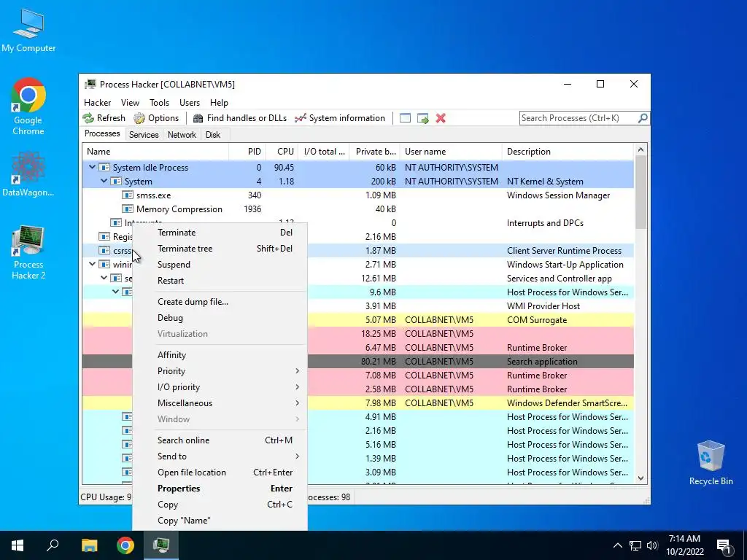This screenshot has width=747, height=560.
Task: Select Terminate in context menu
Action: tap(220, 233)
